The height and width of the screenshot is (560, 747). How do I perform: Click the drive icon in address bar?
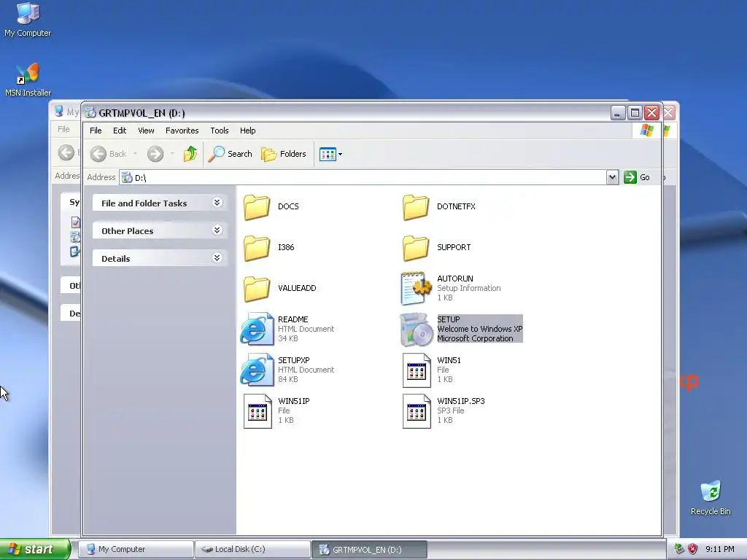coord(127,178)
